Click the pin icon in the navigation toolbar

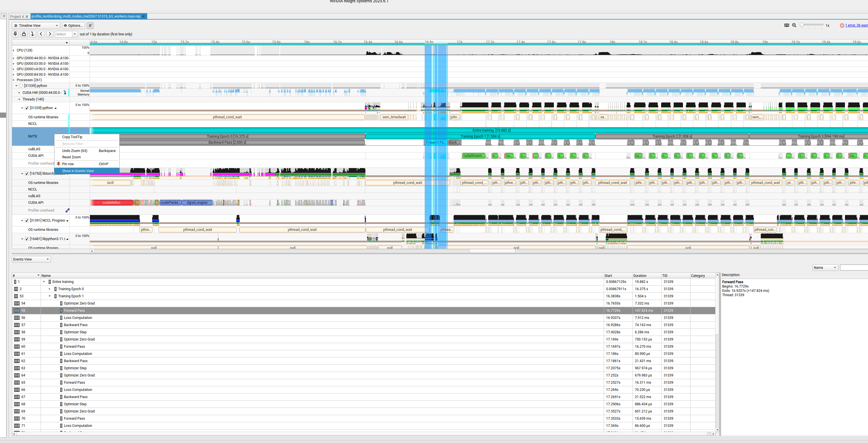pyautogui.click(x=15, y=34)
